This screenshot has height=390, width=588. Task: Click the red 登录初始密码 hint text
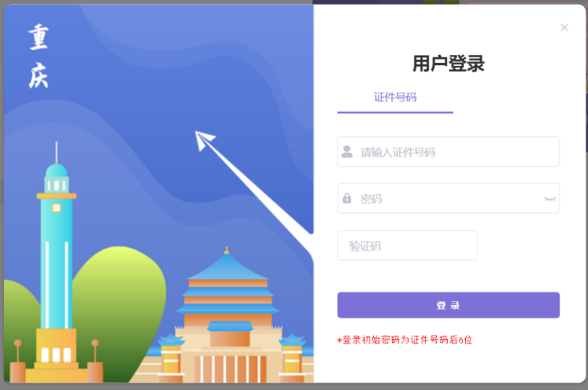(405, 340)
